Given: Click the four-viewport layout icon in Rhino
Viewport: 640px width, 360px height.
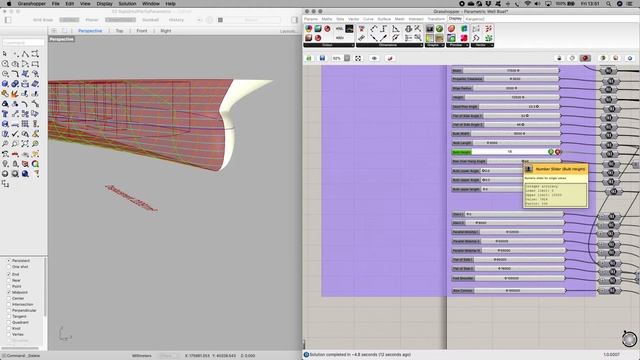Looking at the screenshot, I should (x=54, y=31).
